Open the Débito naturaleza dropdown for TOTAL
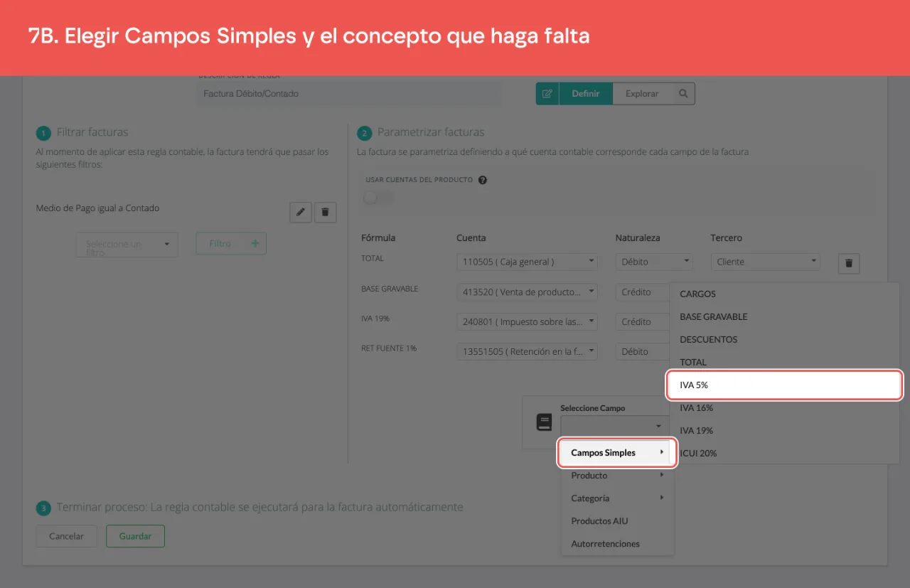Viewport: 910px width, 588px height. click(654, 262)
